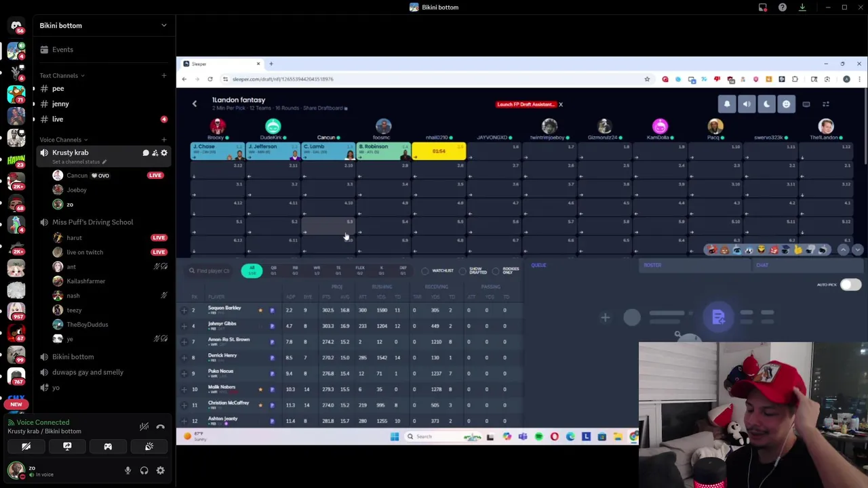This screenshot has height=488, width=868.
Task: View the B. Robinson draft pick card
Action: click(384, 150)
